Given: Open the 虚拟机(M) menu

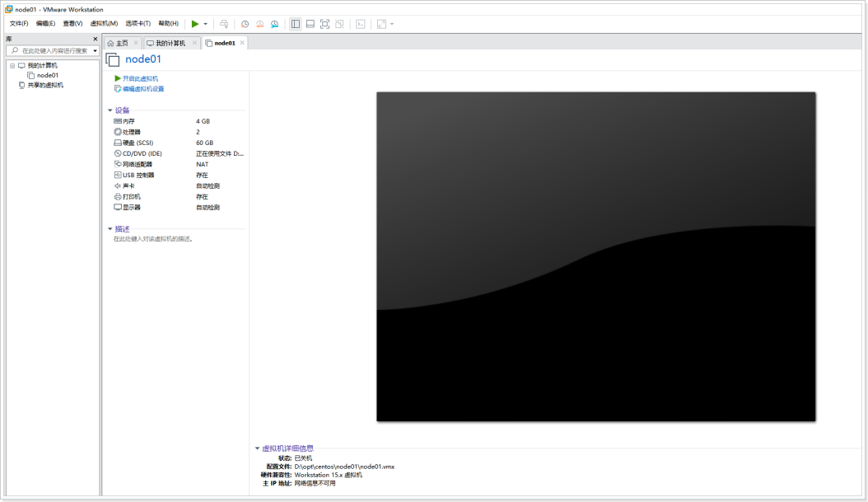Looking at the screenshot, I should point(104,24).
